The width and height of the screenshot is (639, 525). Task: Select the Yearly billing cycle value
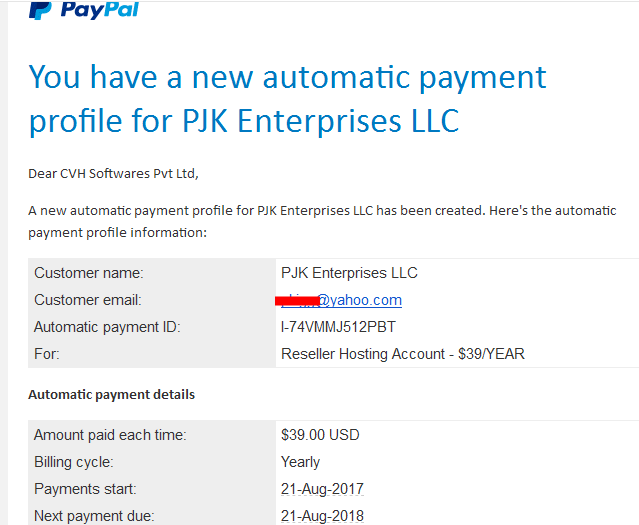(300, 462)
